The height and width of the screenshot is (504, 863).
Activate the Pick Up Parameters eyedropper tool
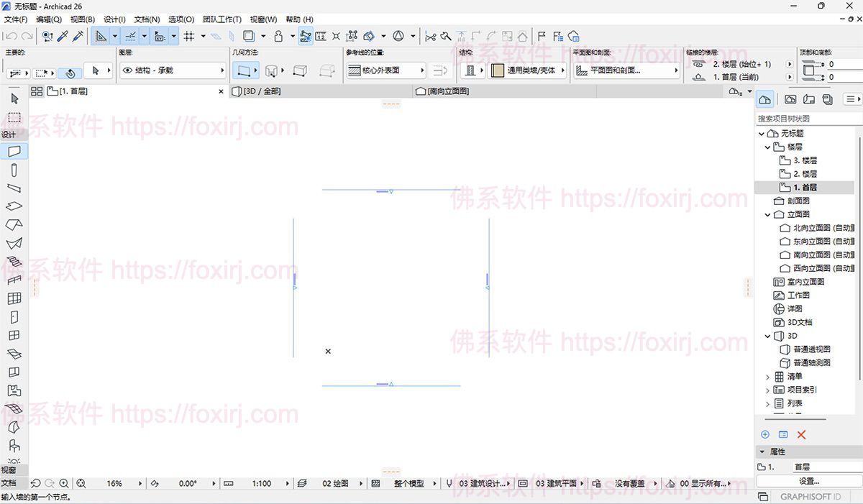[x=62, y=36]
